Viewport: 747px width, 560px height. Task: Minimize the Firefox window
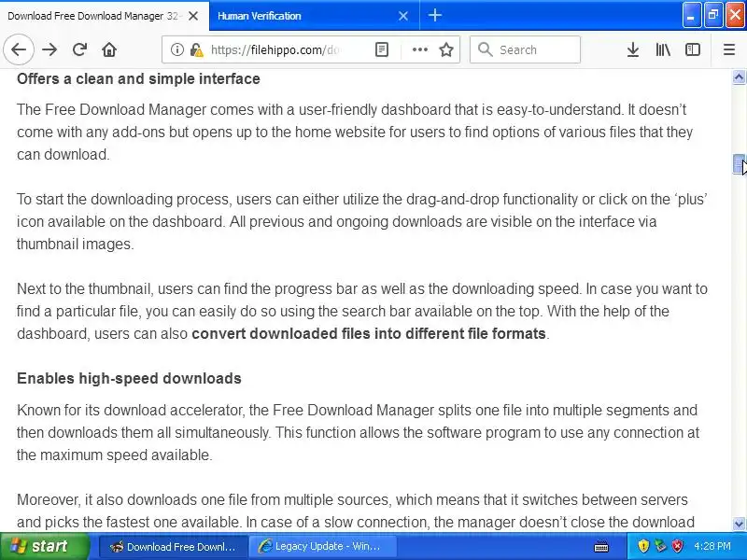point(692,16)
